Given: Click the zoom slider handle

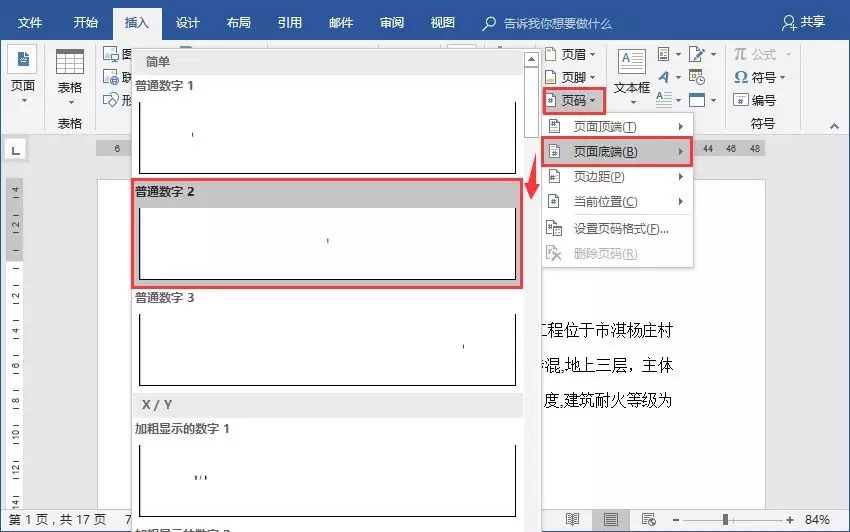Looking at the screenshot, I should click(725, 520).
